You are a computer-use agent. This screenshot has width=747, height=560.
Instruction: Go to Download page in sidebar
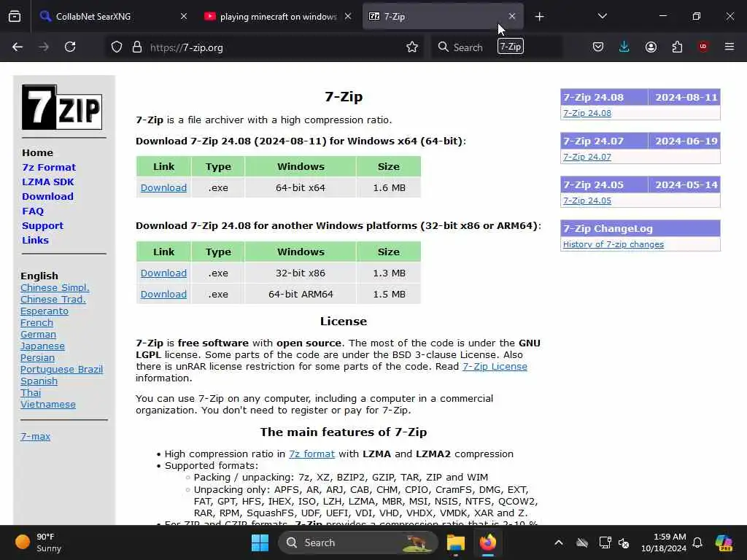point(47,196)
